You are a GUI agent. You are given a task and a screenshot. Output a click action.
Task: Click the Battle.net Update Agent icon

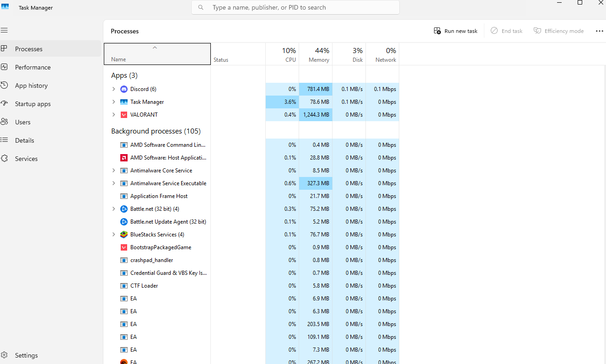(x=124, y=222)
